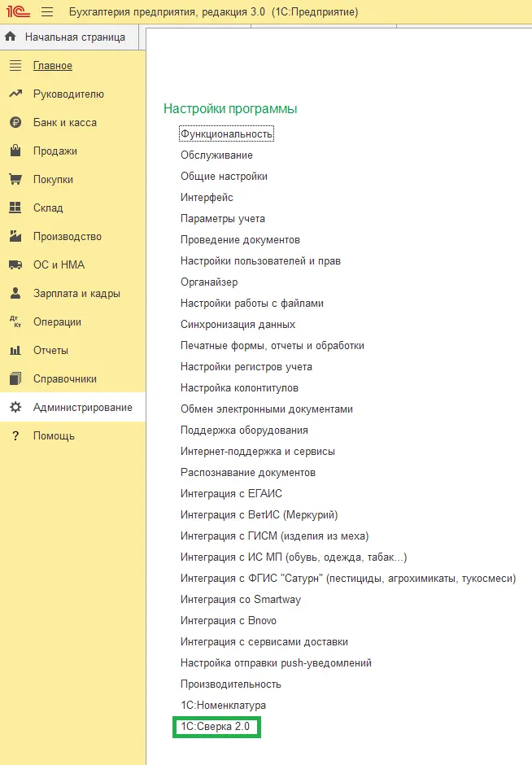Open the Обслуживание link
This screenshot has width=532, height=765.
pyautogui.click(x=216, y=155)
